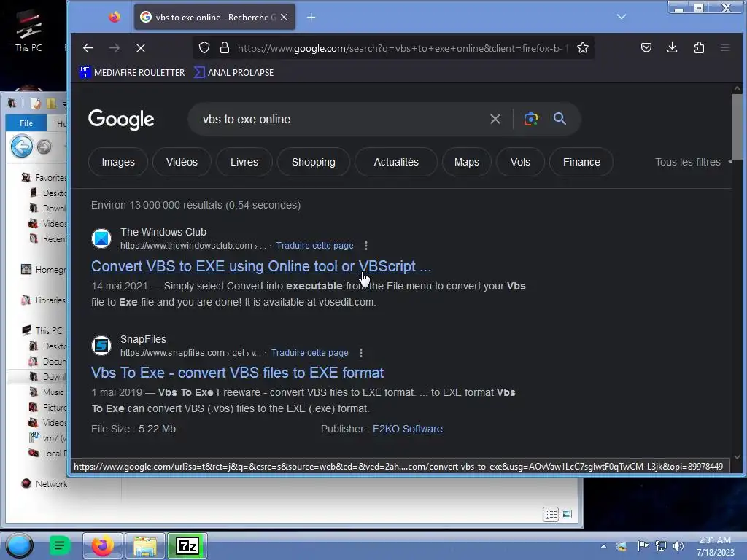Select Music under This PC in Explorer

(x=46, y=392)
